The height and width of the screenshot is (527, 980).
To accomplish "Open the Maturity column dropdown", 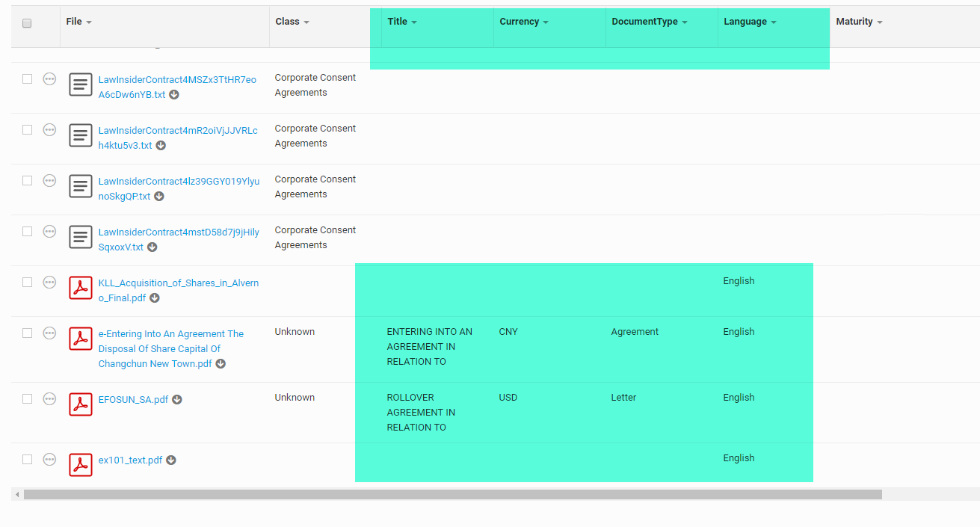I will [x=880, y=22].
